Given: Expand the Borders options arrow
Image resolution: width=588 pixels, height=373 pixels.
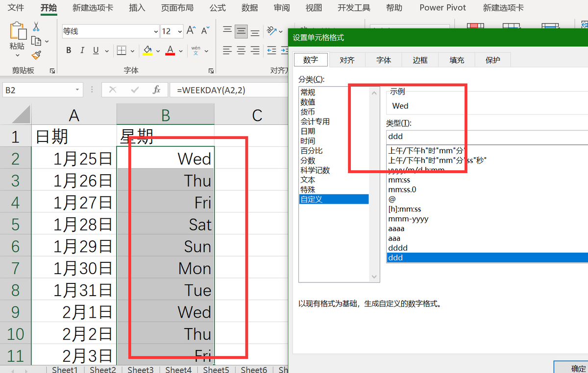Looking at the screenshot, I should click(133, 51).
